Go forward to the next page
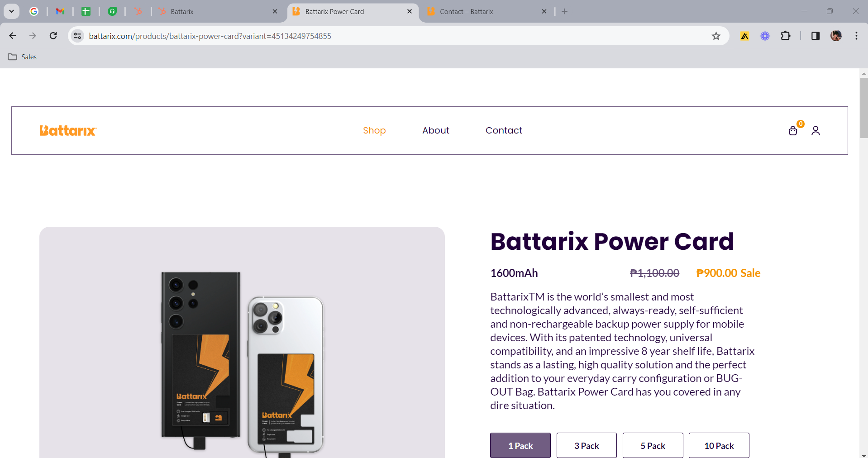 pos(33,36)
